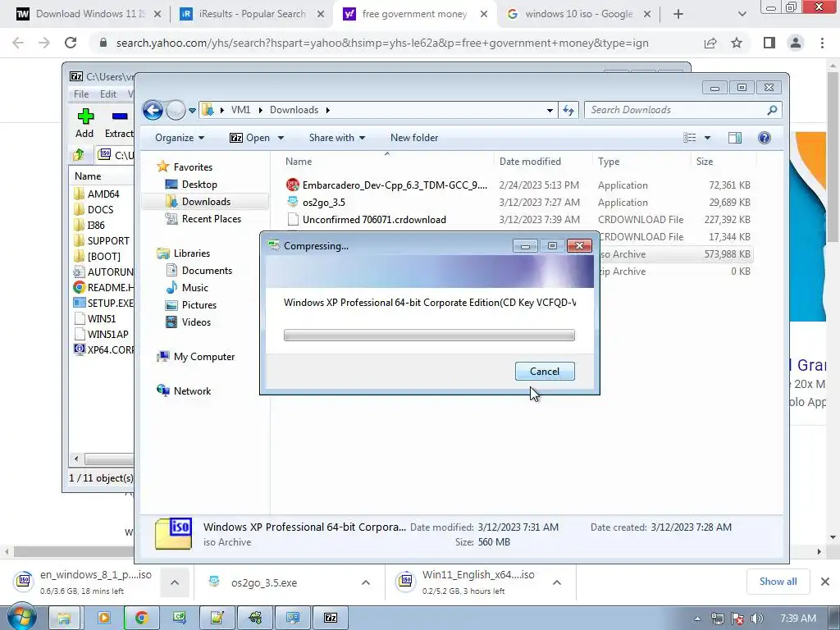Image resolution: width=840 pixels, height=630 pixels.
Task: Expand os2go_3.5.exe download options chevron
Action: 366,582
